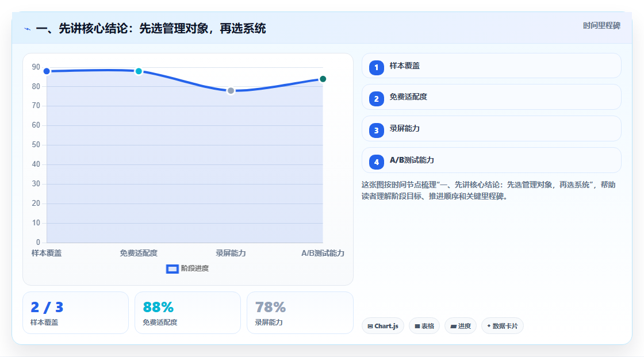Click the number 4 badge for A/B测试能力
This screenshot has width=644, height=357.
click(x=376, y=162)
